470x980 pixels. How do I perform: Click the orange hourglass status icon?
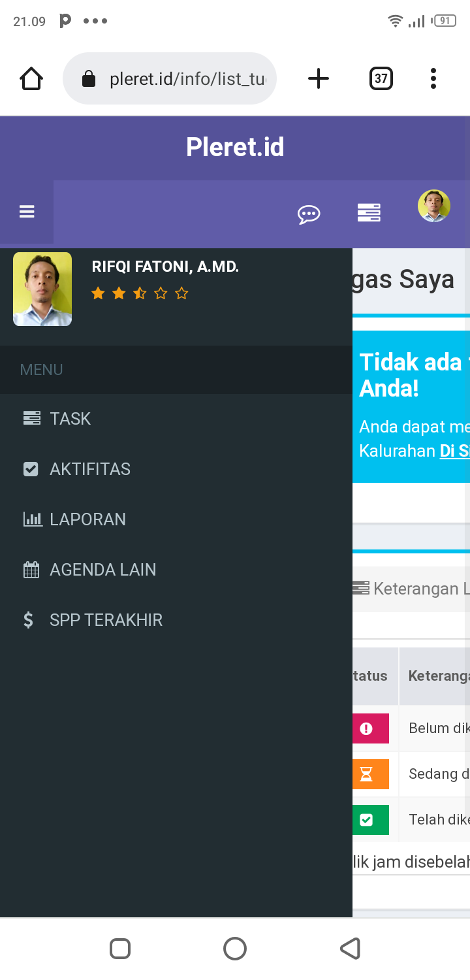pyautogui.click(x=368, y=774)
